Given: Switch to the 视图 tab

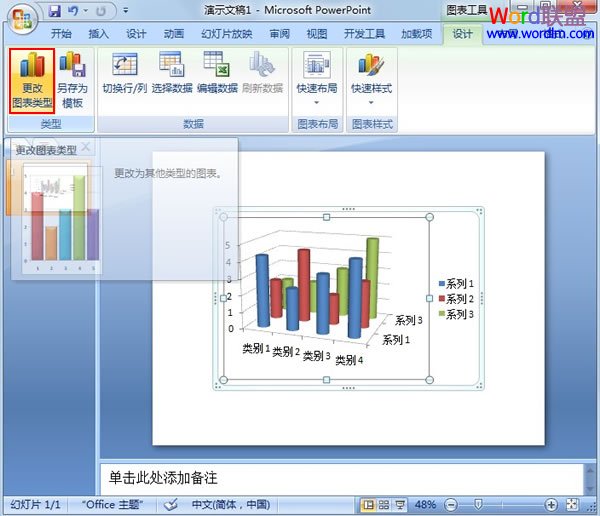Looking at the screenshot, I should pyautogui.click(x=317, y=34).
